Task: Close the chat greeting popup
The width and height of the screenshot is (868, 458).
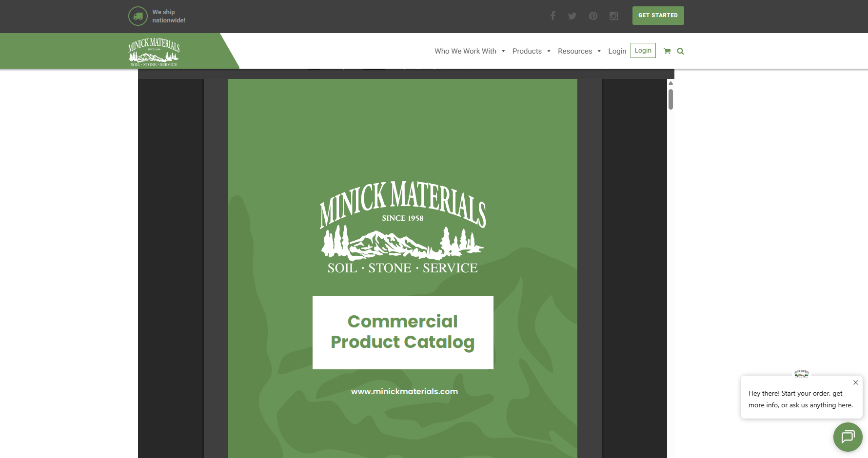Action: tap(855, 382)
